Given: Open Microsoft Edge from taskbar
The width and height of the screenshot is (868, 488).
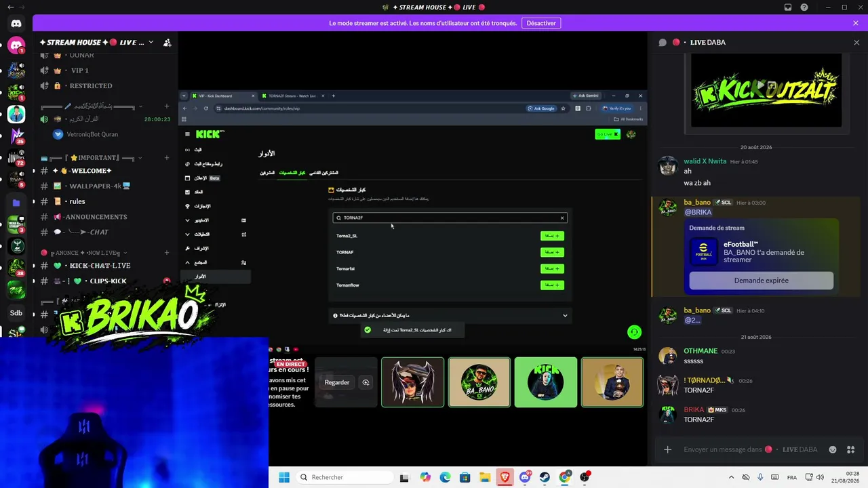Looking at the screenshot, I should click(445, 477).
